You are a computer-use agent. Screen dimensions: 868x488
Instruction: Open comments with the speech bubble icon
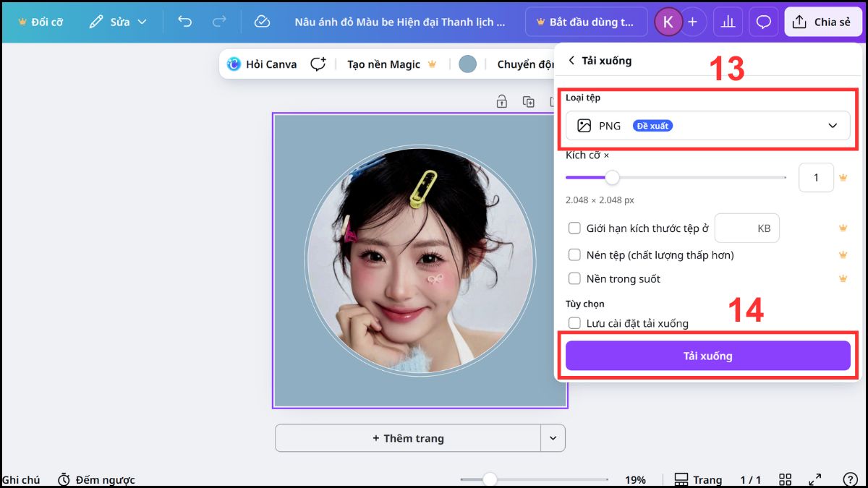pyautogui.click(x=763, y=22)
